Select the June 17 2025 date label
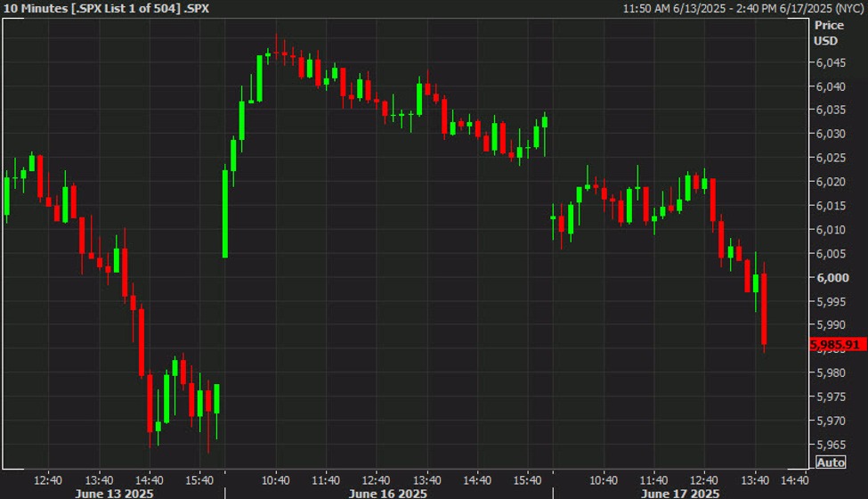868x499 pixels. pos(680,493)
